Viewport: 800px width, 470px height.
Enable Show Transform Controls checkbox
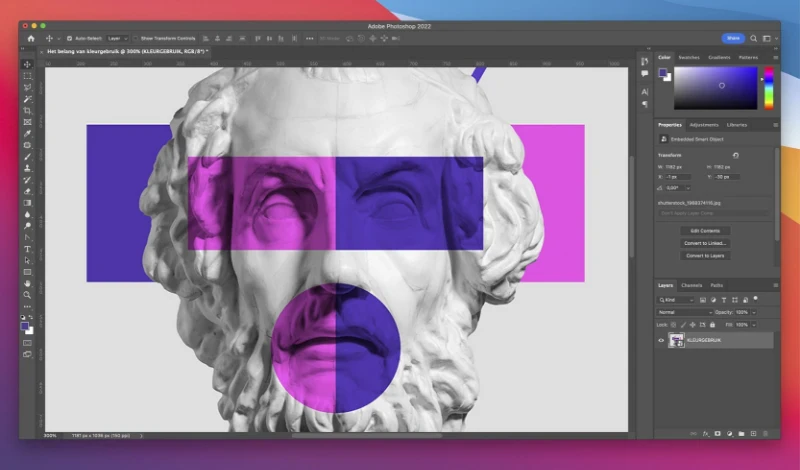pyautogui.click(x=136, y=38)
